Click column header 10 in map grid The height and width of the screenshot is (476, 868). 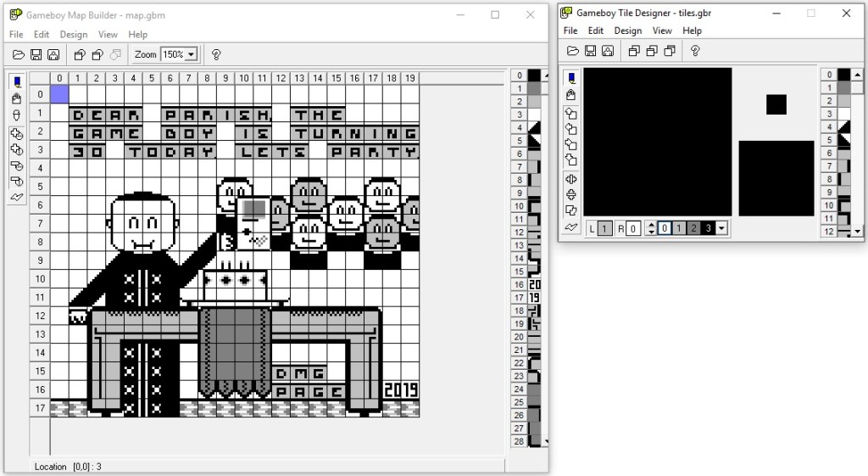click(244, 78)
